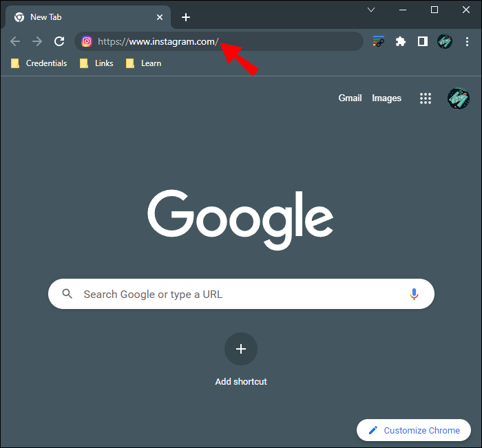The width and height of the screenshot is (482, 448).
Task: Toggle the side panel icon
Action: tap(423, 41)
